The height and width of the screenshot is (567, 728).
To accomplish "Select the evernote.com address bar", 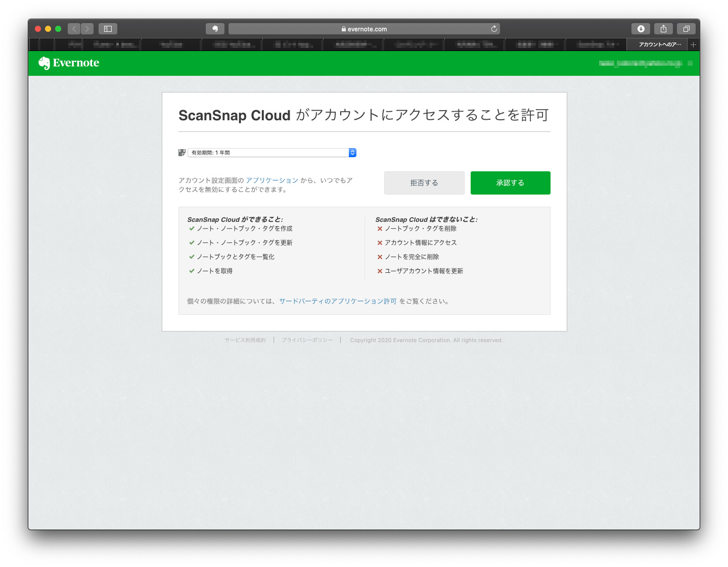I will coord(364,29).
